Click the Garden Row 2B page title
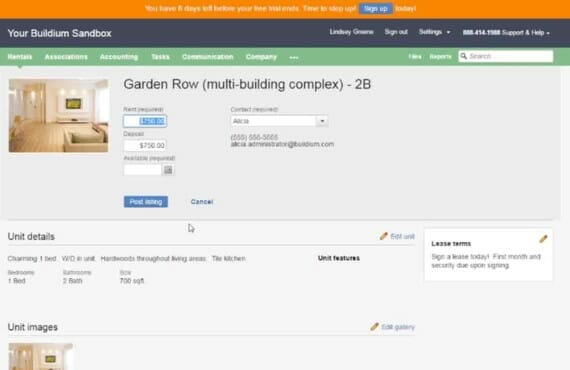The width and height of the screenshot is (570, 370). coord(247,84)
